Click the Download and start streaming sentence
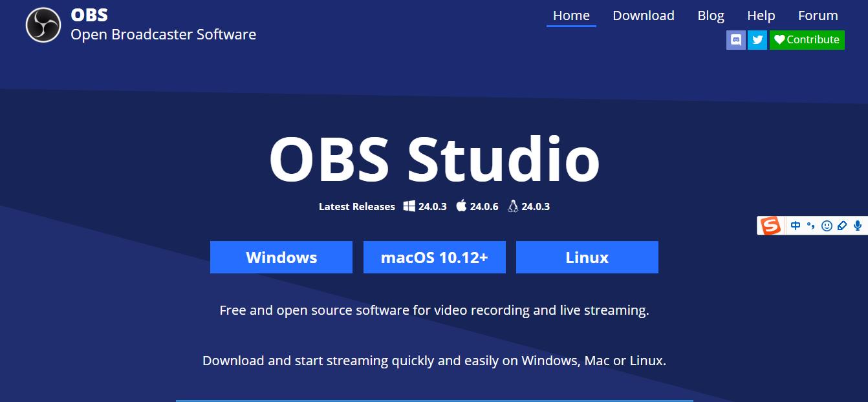Viewport: 868px width, 402px height. [x=435, y=361]
